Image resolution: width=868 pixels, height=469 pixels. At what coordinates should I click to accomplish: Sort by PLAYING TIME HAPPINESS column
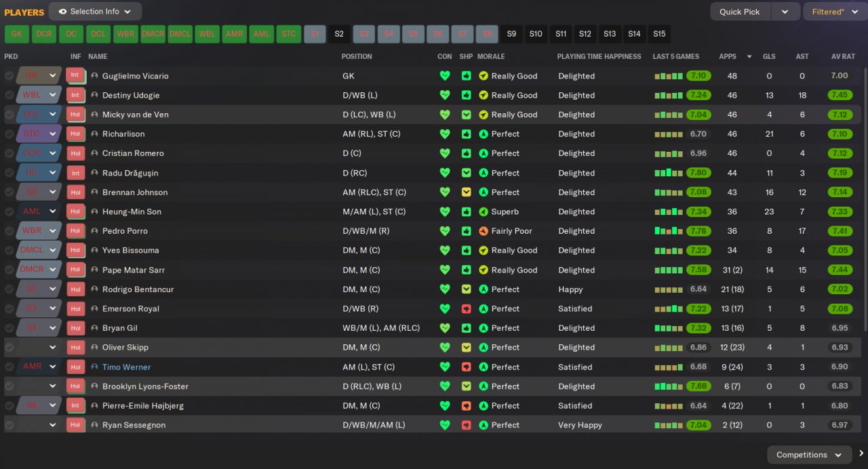(599, 57)
